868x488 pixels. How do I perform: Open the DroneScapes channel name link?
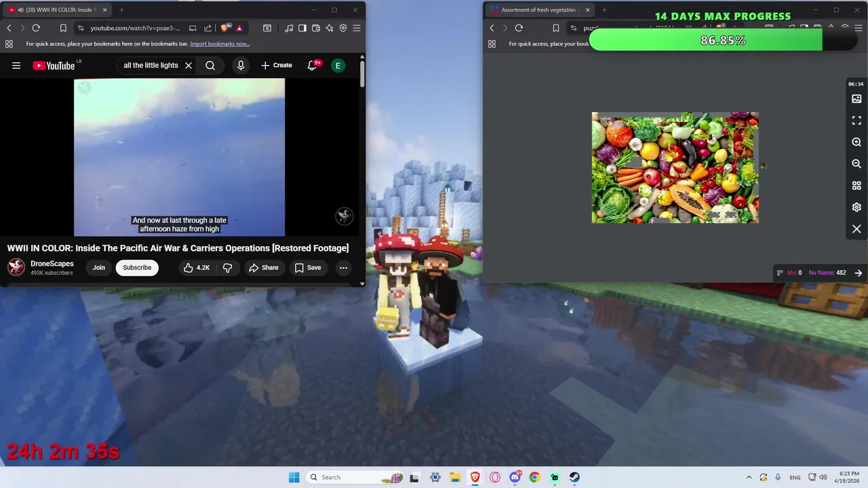pyautogui.click(x=52, y=264)
